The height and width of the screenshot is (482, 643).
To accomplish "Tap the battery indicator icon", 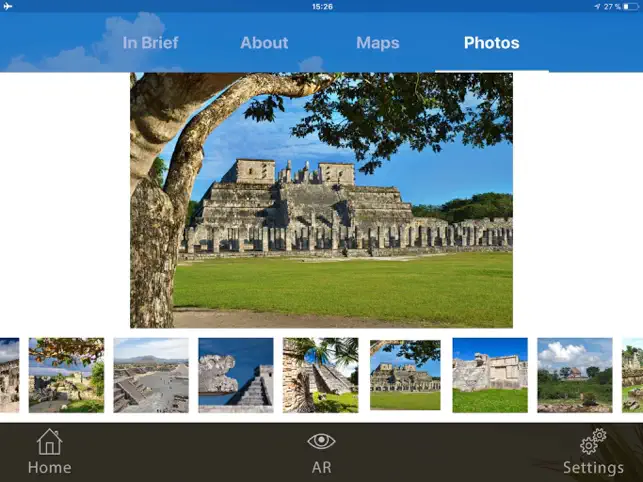I will pyautogui.click(x=631, y=7).
